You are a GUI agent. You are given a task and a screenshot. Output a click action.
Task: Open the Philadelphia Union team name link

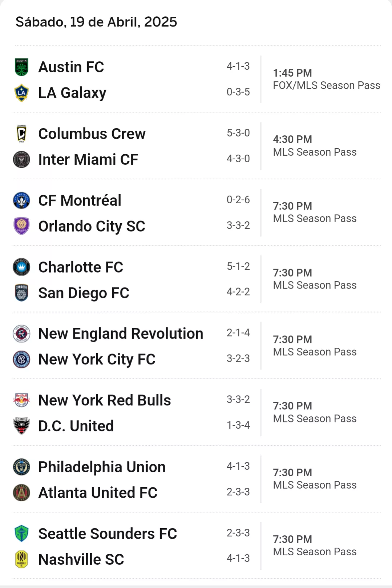click(102, 467)
